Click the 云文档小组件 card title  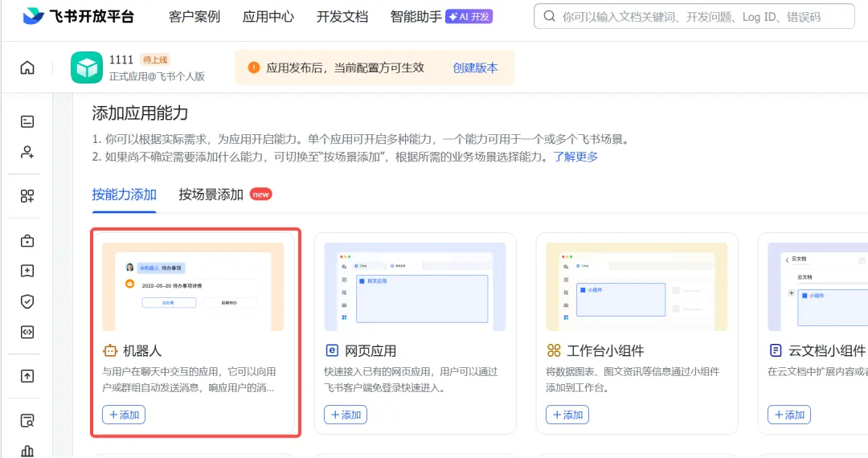click(x=827, y=350)
